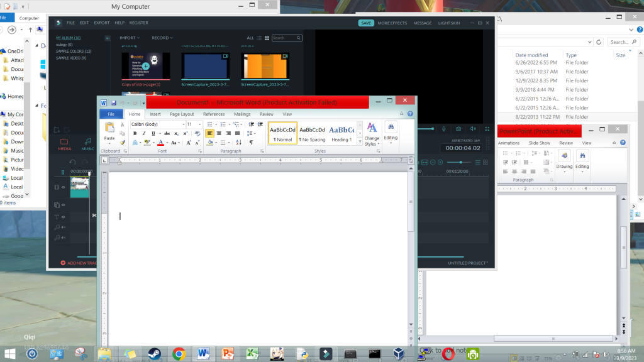Shrink the font size in Word
644x362 pixels.
tap(197, 143)
